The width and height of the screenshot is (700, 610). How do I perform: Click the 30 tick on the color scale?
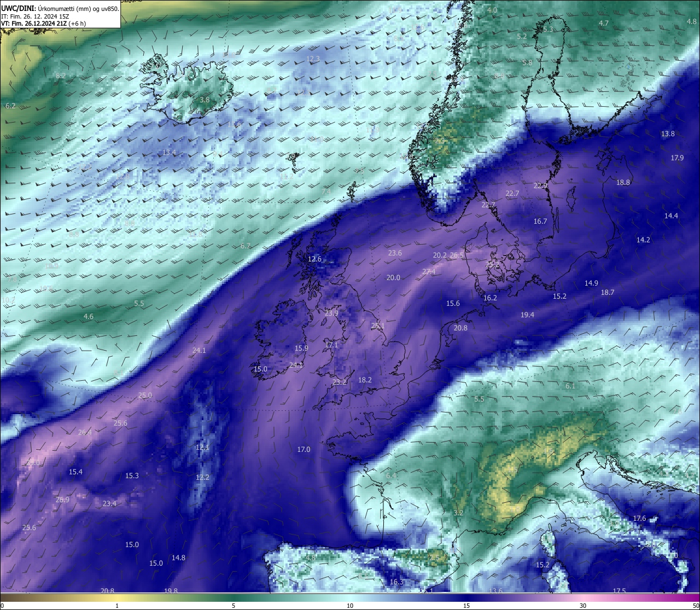pyautogui.click(x=583, y=606)
